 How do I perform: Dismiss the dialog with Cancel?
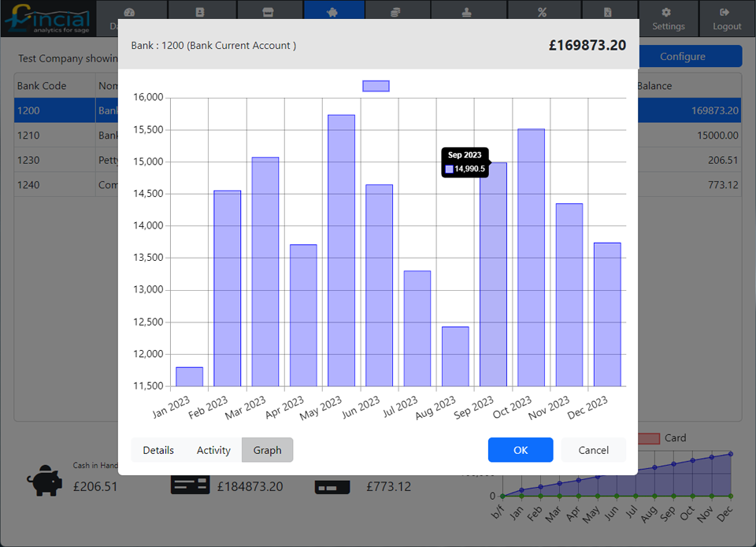594,450
